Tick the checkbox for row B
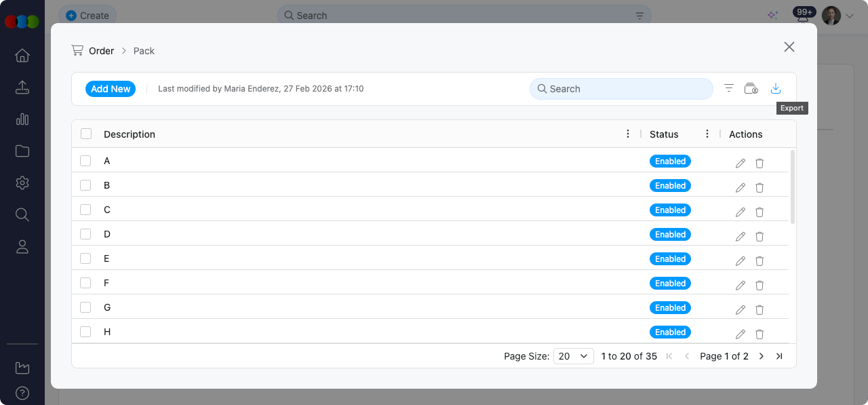 (85, 185)
